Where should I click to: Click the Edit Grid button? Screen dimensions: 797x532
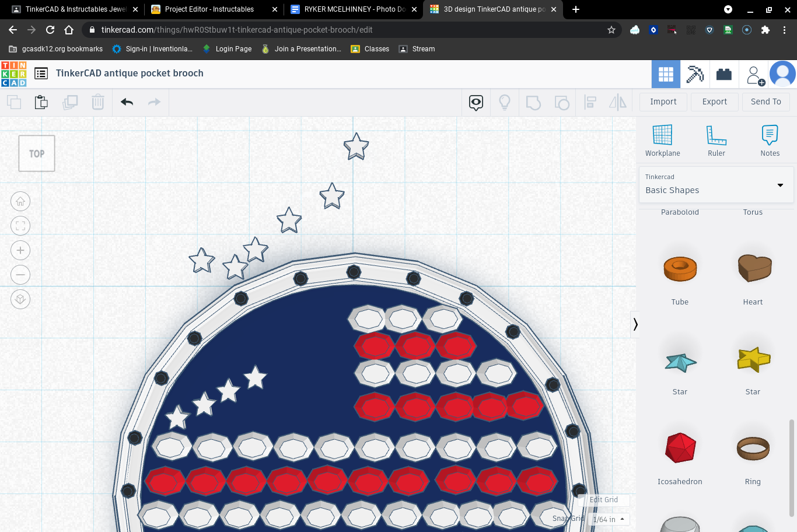pos(604,500)
